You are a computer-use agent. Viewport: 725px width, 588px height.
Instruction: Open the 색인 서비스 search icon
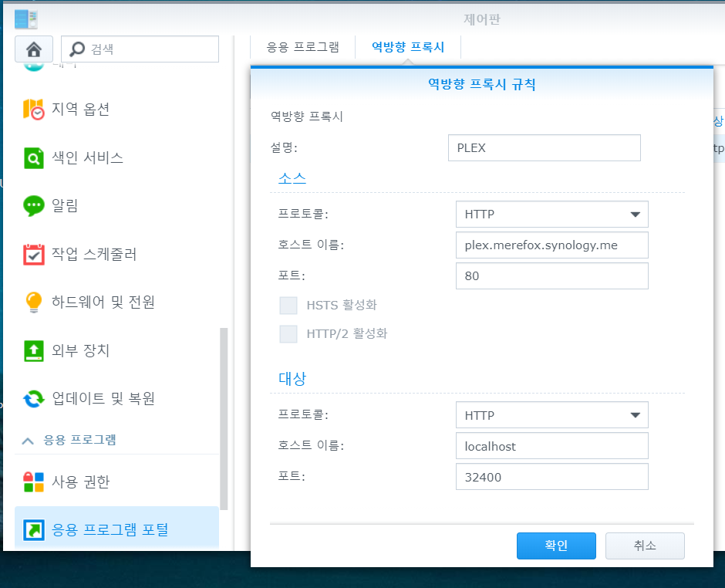34,157
